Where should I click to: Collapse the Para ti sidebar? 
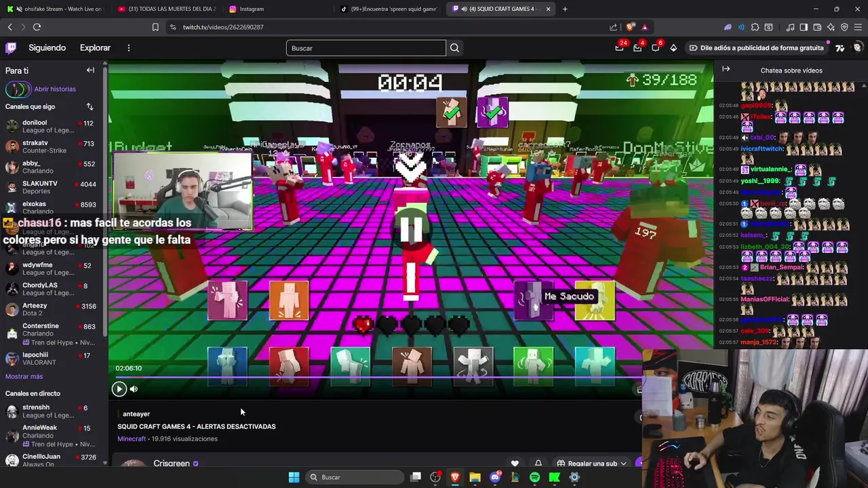[x=90, y=70]
